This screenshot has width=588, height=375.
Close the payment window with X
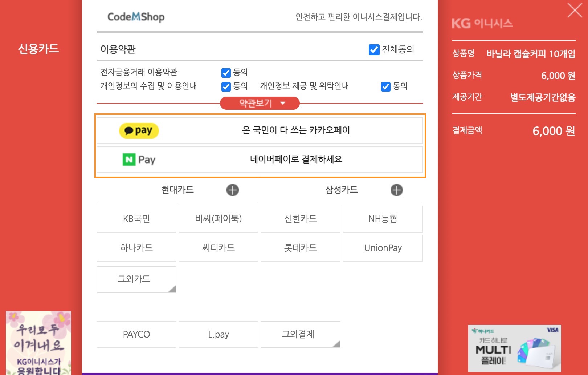click(x=575, y=10)
